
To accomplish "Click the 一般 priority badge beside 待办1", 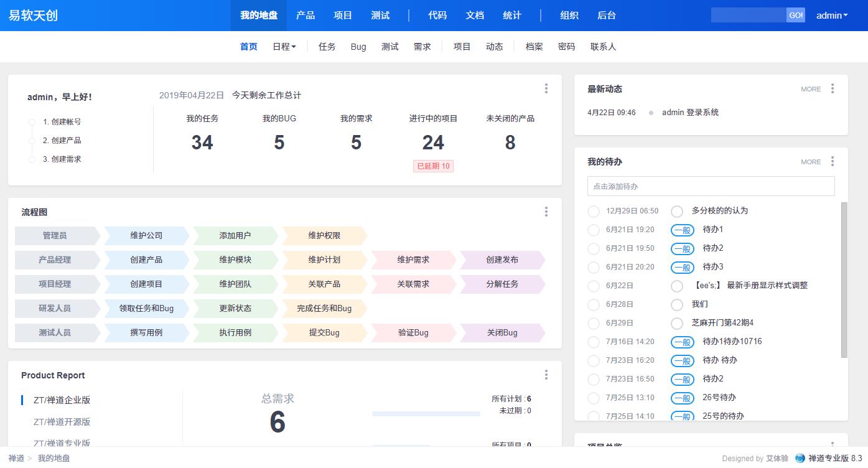I will (x=683, y=230).
